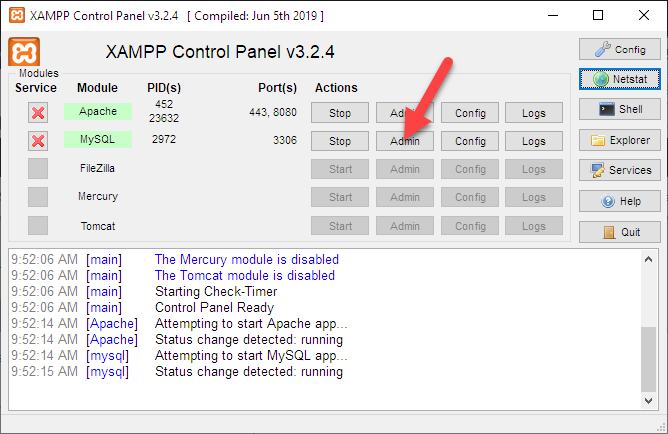Screen dimensions: 668x434
Task: Open the FileZilla Config menu
Action: (470, 169)
